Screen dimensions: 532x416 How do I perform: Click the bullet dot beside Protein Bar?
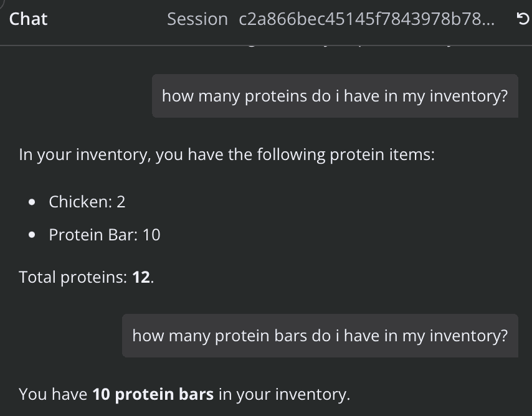tap(32, 235)
